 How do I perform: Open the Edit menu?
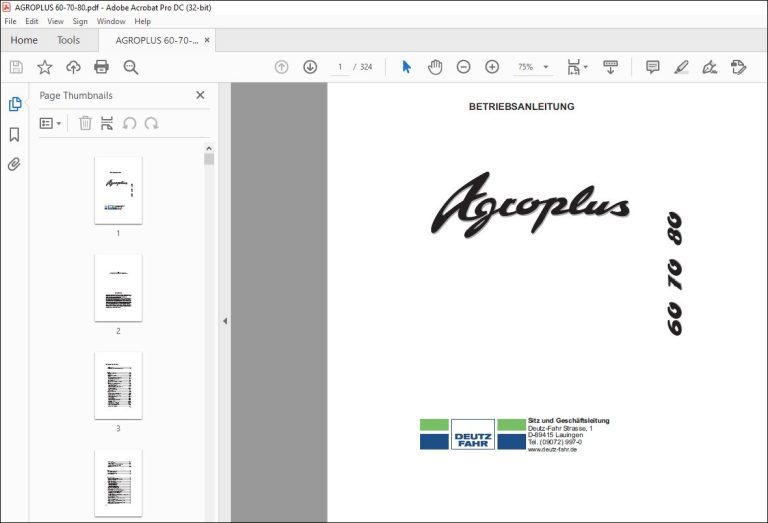point(32,22)
